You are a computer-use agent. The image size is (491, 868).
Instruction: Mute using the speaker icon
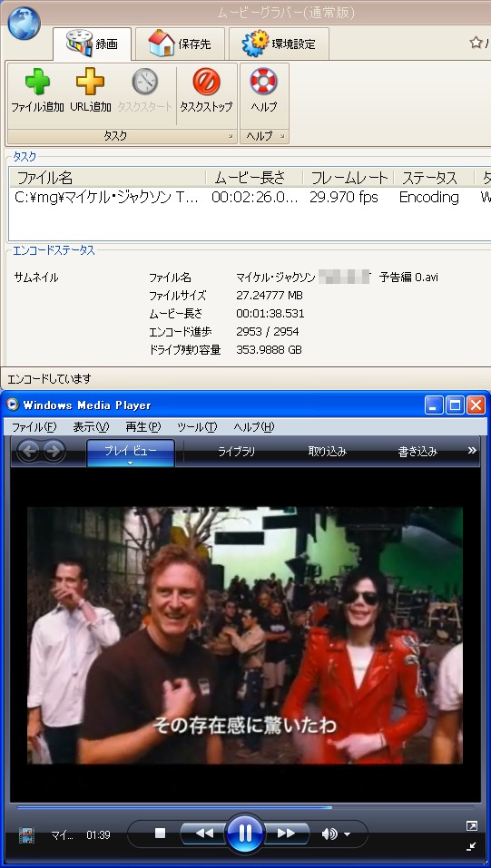click(x=329, y=834)
